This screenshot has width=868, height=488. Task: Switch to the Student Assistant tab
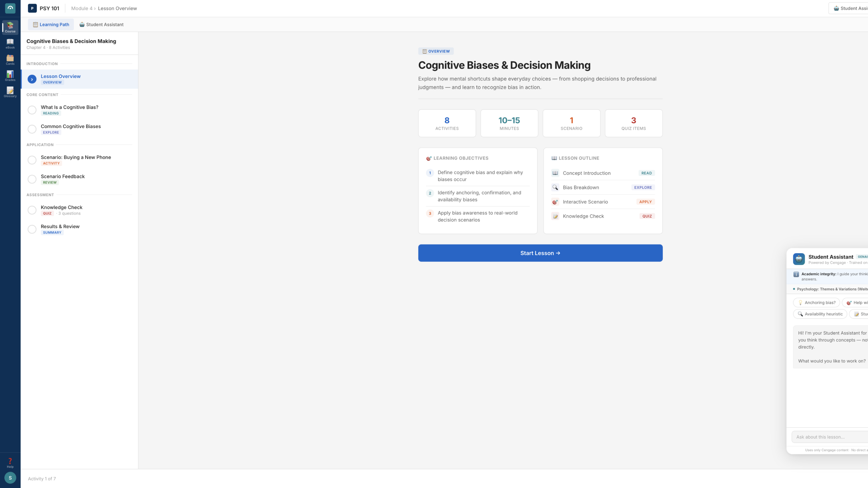tap(101, 24)
